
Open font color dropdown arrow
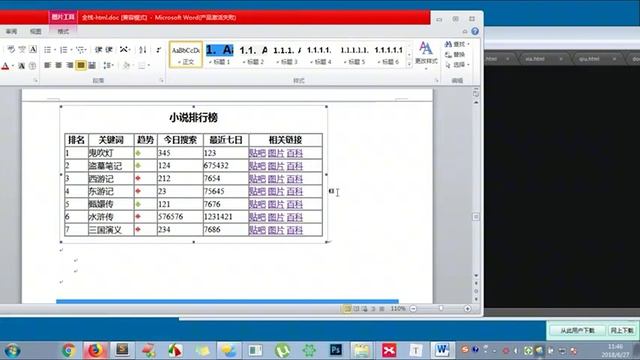[13, 66]
